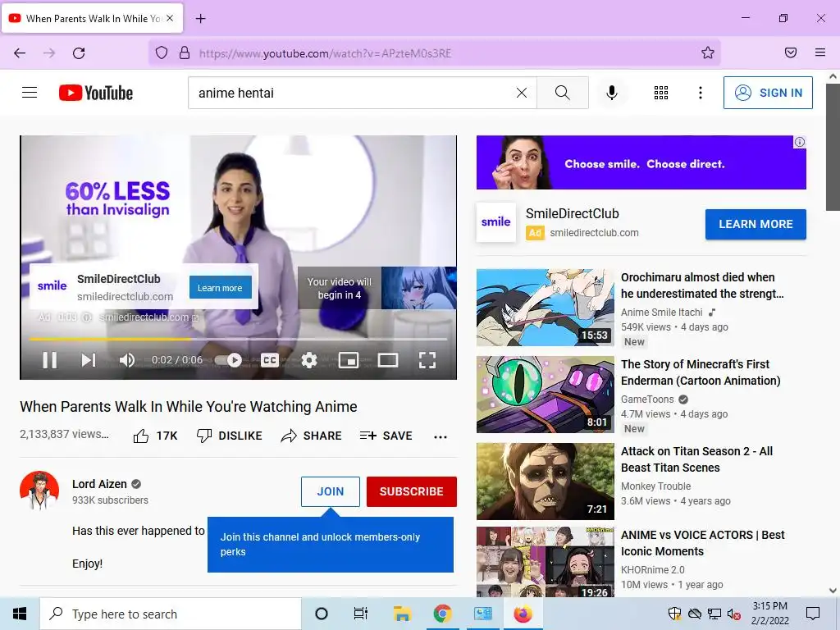840x630 pixels.
Task: Toggle the autoplay switch
Action: (228, 360)
